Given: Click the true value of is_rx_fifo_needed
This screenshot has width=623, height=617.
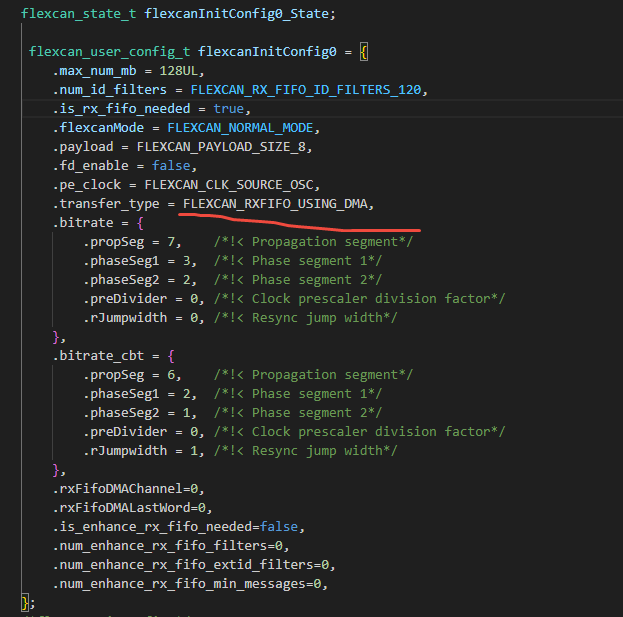Looking at the screenshot, I should (228, 109).
